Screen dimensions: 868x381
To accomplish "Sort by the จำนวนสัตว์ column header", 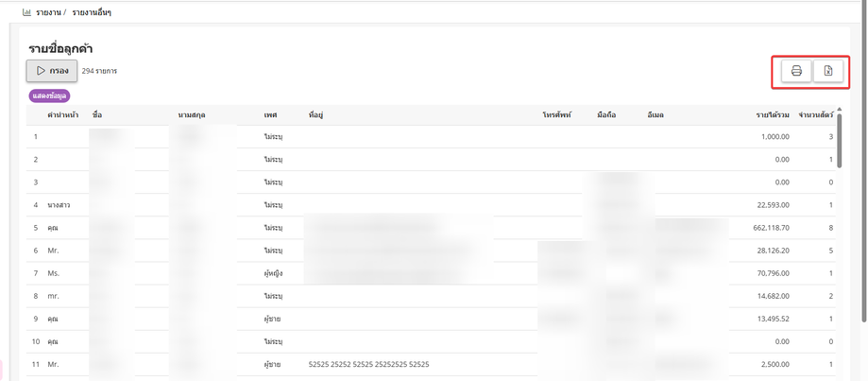I will click(x=815, y=115).
